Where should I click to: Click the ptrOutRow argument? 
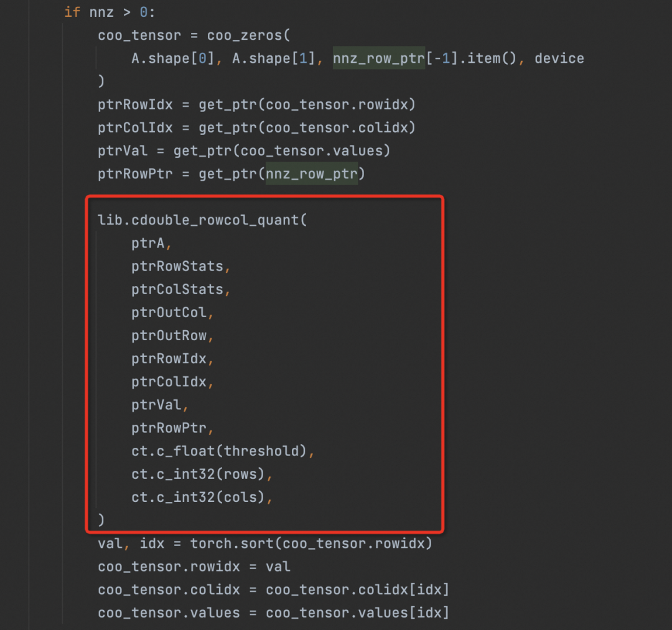169,335
